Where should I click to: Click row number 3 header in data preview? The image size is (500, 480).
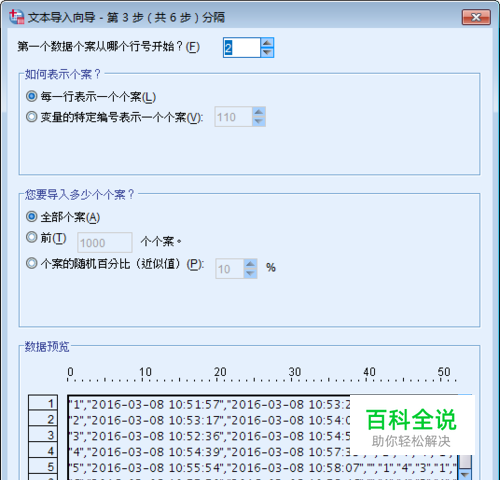click(x=43, y=434)
